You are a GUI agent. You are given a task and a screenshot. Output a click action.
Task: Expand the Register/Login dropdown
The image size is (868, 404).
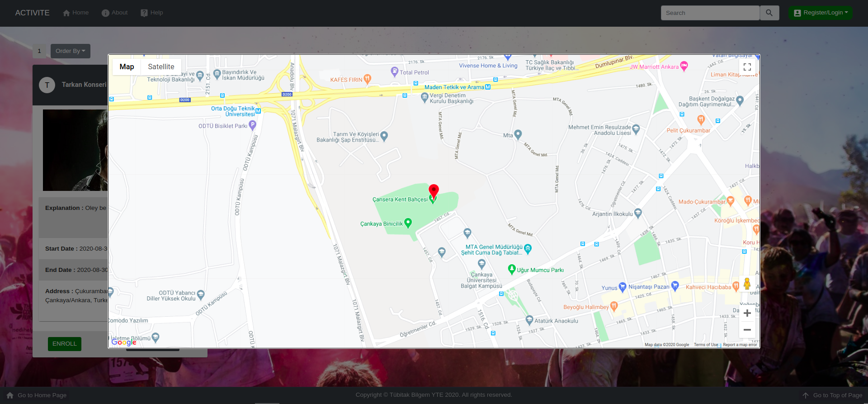pos(821,13)
